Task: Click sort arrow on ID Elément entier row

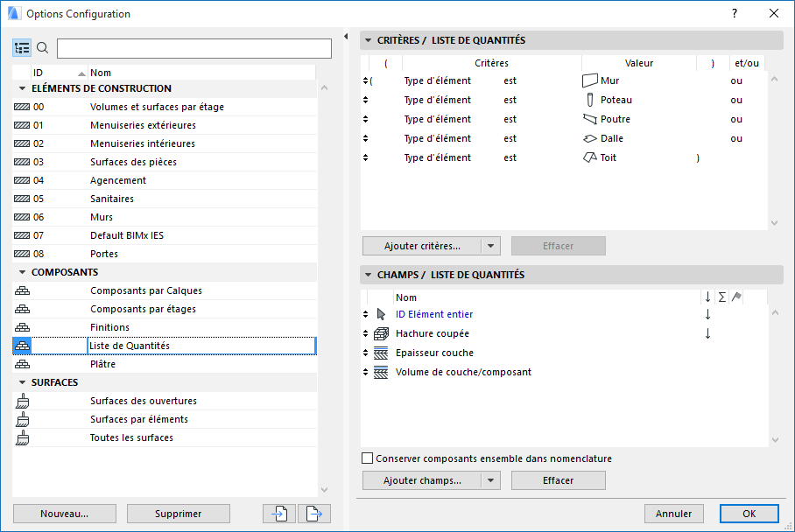Action: pos(707,314)
